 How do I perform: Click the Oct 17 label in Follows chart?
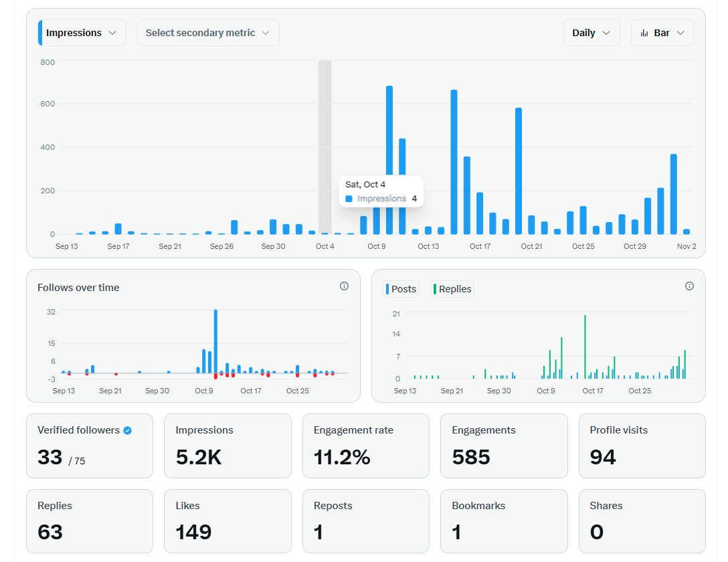pos(251,391)
